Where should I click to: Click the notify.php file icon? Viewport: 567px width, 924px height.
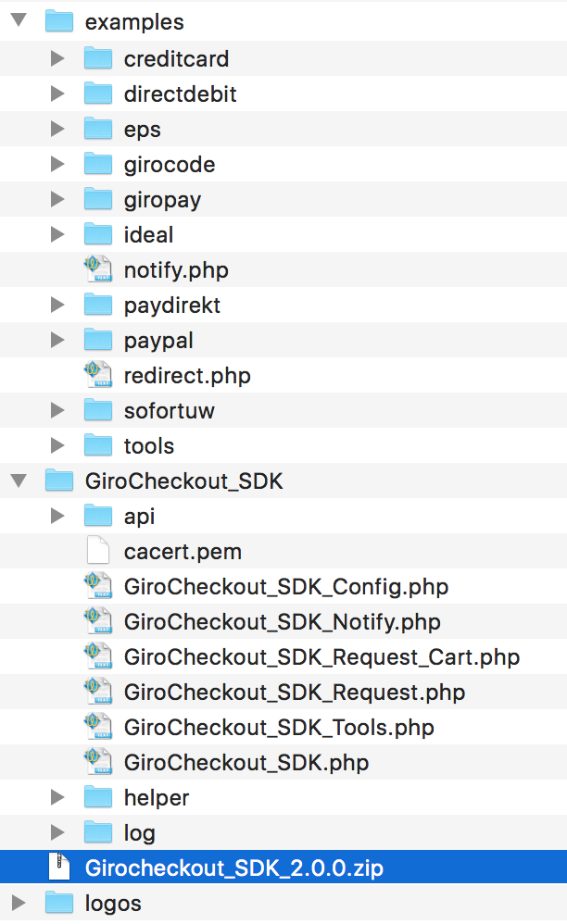click(x=98, y=269)
